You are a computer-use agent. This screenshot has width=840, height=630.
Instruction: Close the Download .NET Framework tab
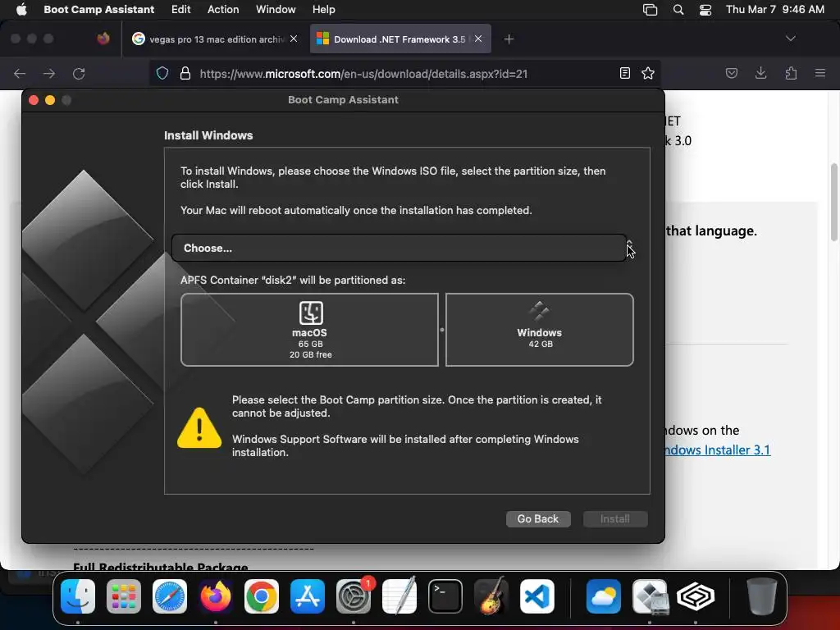[x=478, y=39]
